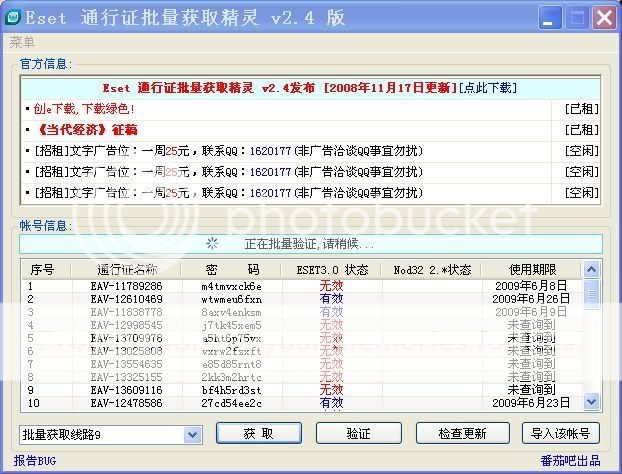Click the 密 码 column header
The width and height of the screenshot is (622, 474).
pyautogui.click(x=232, y=270)
